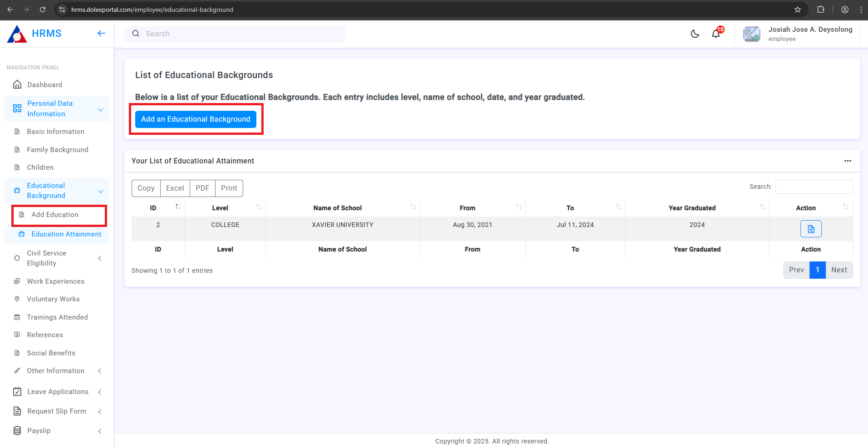Screen dimensions: 868x448
Task: Open notifications bell with red badge
Action: pos(716,34)
